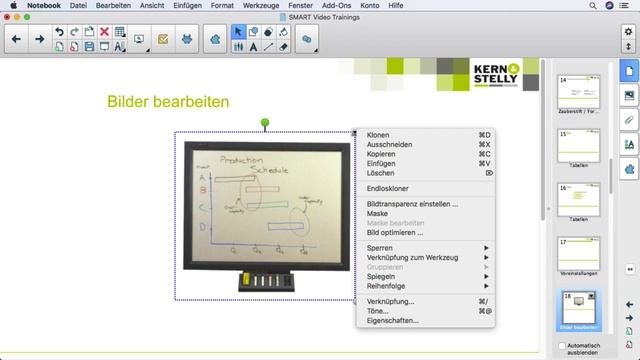Click the red X delete icon
This screenshot has height=360, width=640.
pos(104,32)
